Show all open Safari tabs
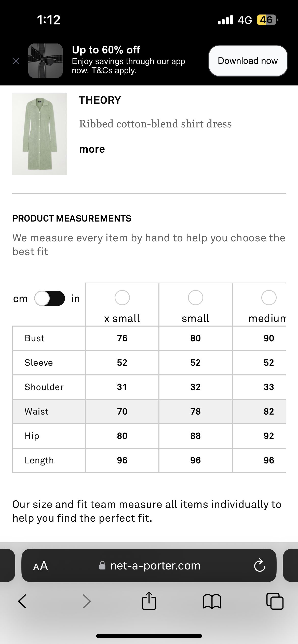The height and width of the screenshot is (644, 298). [275, 601]
